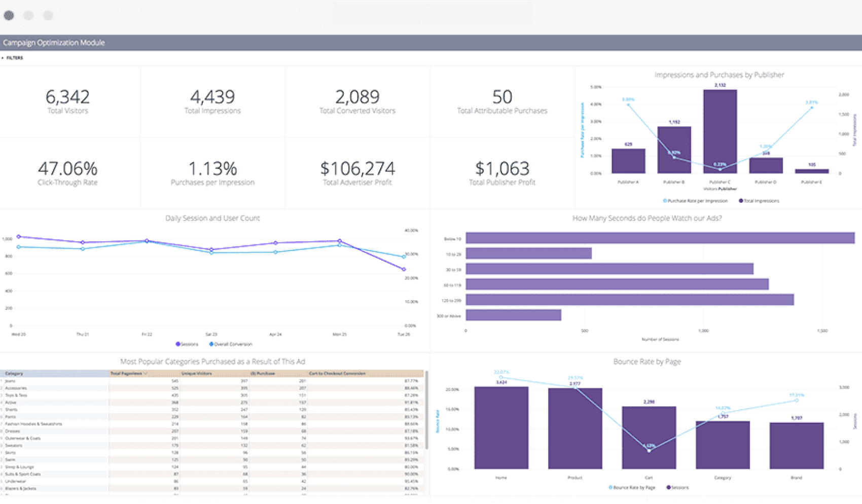Click the Accessories category link
862x504 pixels.
tap(15, 387)
